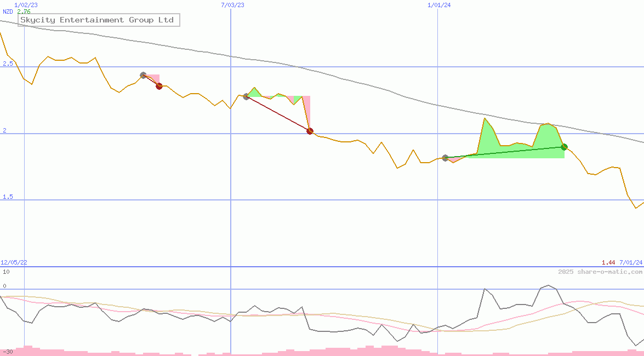Click the 7/01/24 chart end date
The width and height of the screenshot is (644, 356).
[x=630, y=263]
